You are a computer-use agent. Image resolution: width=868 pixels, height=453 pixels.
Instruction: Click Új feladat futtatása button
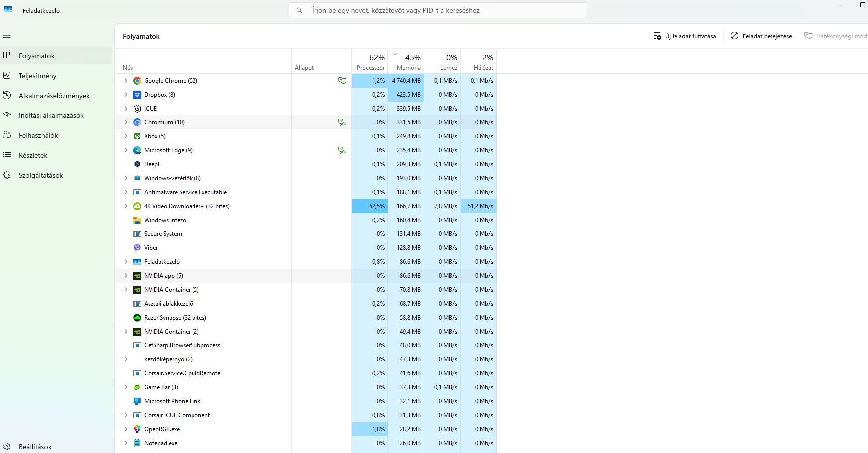click(684, 36)
